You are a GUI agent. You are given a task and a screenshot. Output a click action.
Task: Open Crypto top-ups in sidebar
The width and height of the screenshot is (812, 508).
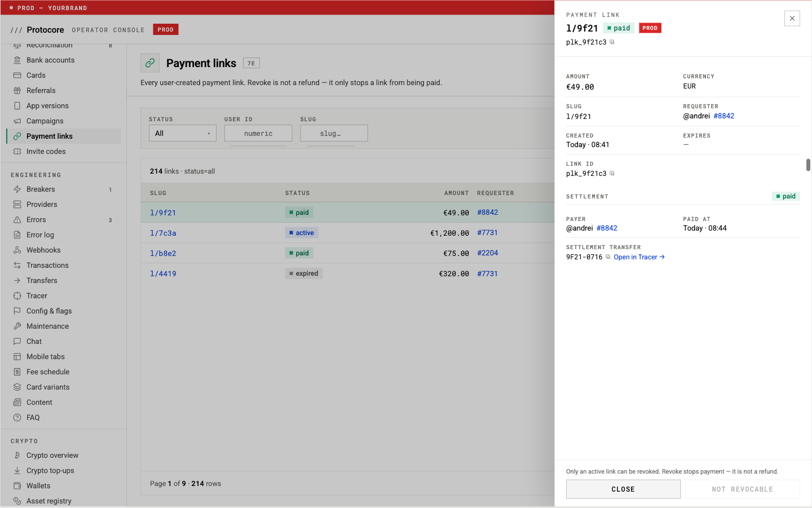tap(64, 471)
